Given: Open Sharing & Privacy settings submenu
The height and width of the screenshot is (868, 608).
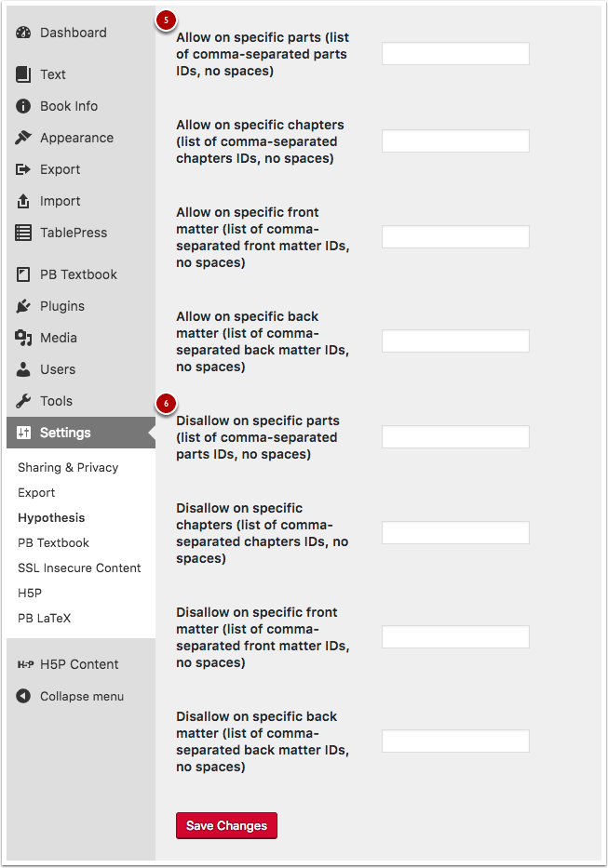Looking at the screenshot, I should 68,467.
